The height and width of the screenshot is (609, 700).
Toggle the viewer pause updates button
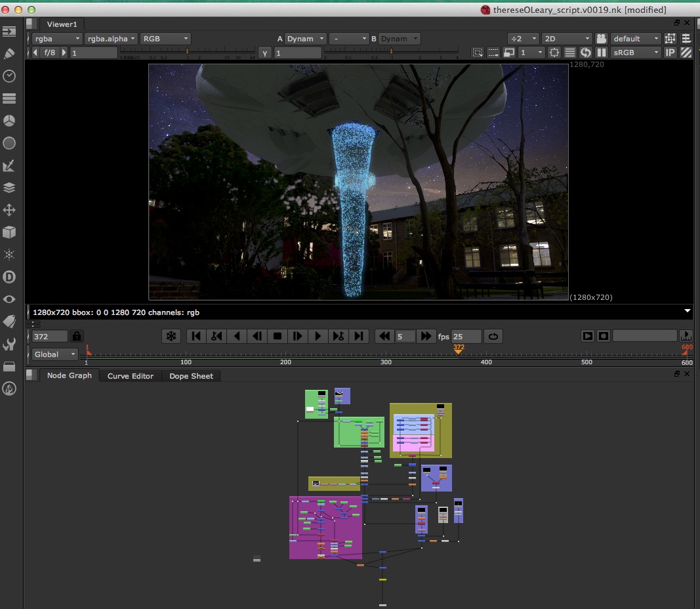(601, 52)
